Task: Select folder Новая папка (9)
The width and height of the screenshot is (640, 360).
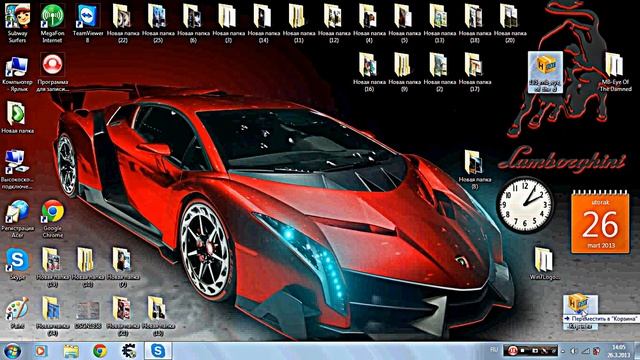Action: [x=404, y=72]
